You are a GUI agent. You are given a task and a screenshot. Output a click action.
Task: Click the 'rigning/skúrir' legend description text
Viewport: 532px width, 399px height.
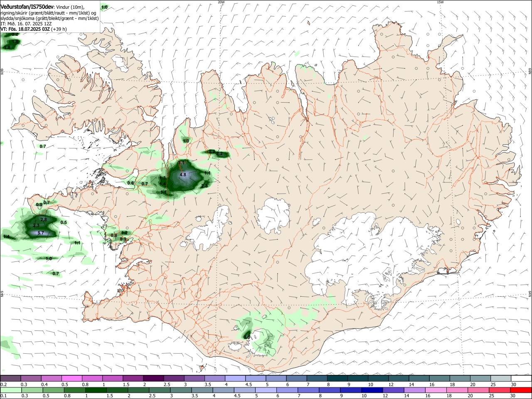point(14,13)
